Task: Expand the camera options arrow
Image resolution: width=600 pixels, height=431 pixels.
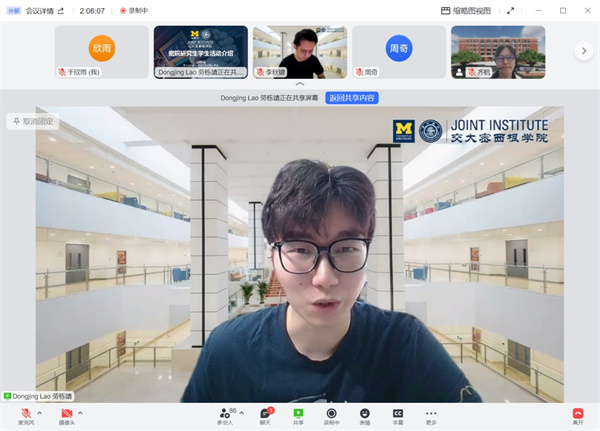Action: coord(80,412)
